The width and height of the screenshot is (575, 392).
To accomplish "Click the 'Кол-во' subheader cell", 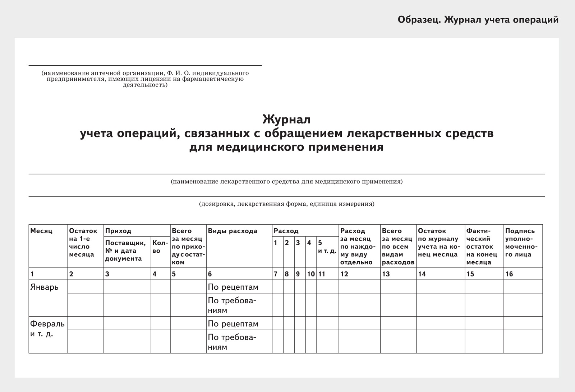I will pyautogui.click(x=160, y=247).
